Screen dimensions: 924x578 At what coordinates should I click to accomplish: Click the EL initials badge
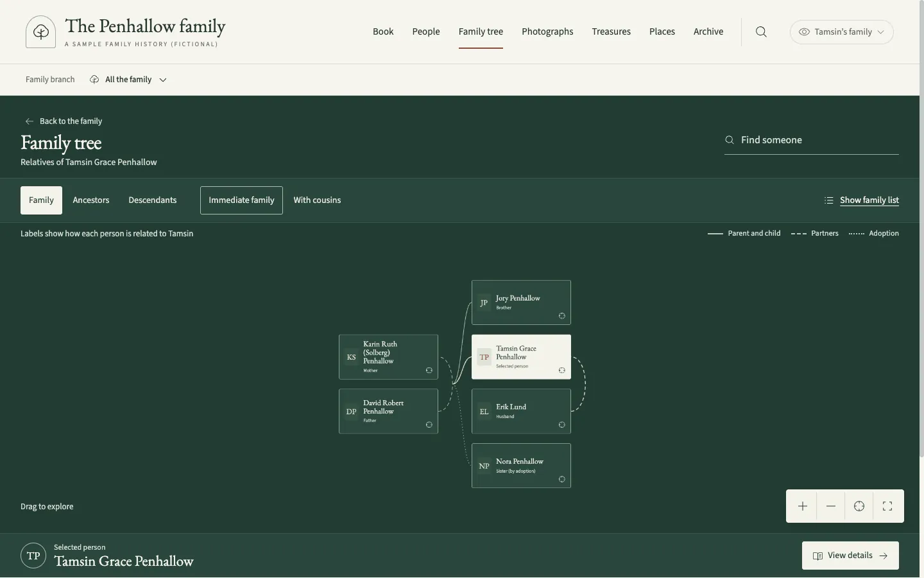(x=484, y=412)
